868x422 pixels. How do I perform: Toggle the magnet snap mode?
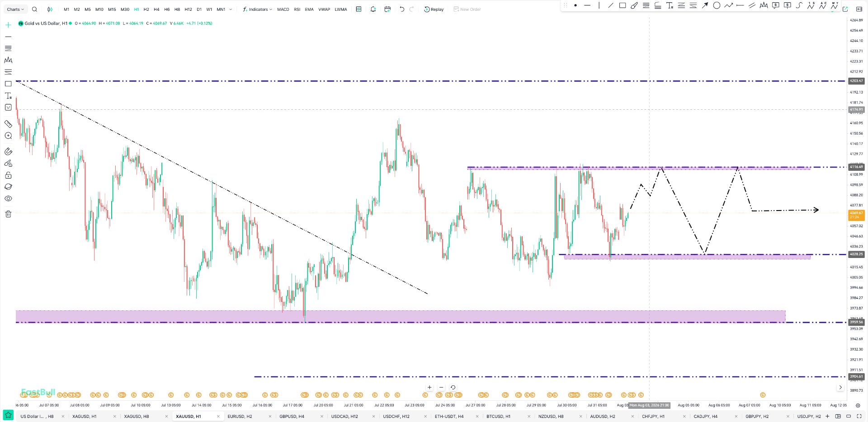pyautogui.click(x=8, y=151)
